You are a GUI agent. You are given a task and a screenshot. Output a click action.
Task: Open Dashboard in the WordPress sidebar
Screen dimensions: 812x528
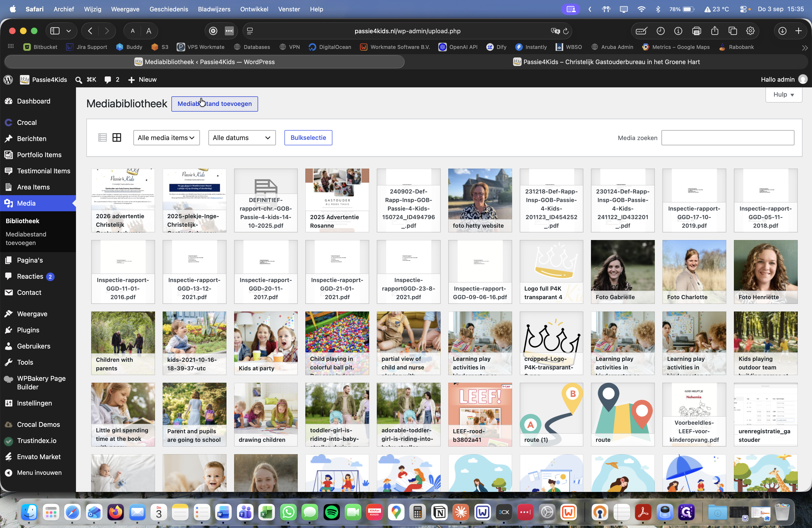[38, 101]
